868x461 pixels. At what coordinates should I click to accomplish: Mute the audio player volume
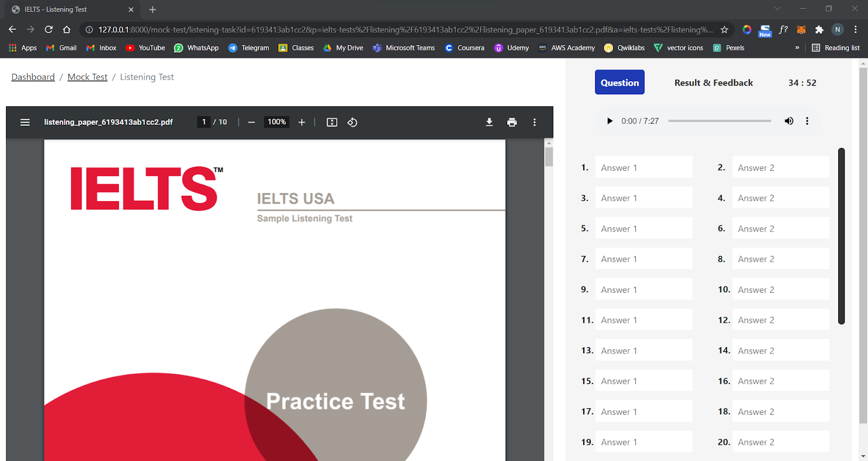point(789,121)
